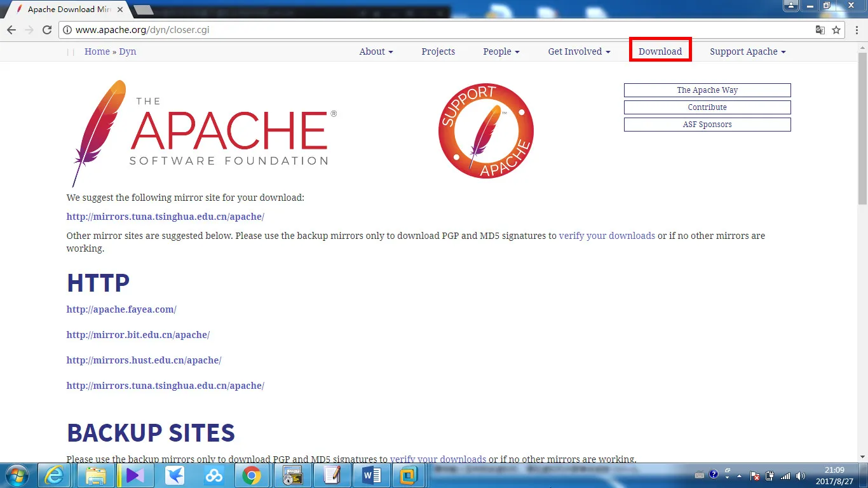Click The Apache Way button
This screenshot has height=488, width=868.
pyautogui.click(x=707, y=90)
